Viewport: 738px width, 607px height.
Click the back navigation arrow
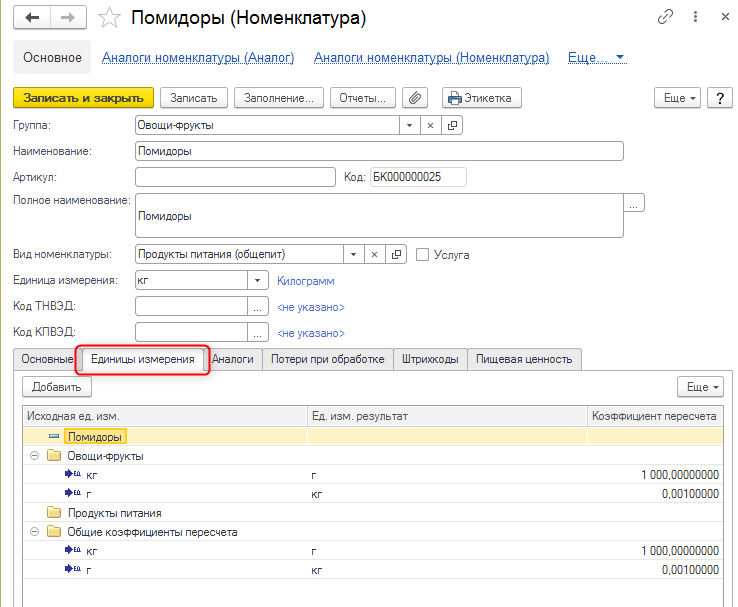click(34, 18)
